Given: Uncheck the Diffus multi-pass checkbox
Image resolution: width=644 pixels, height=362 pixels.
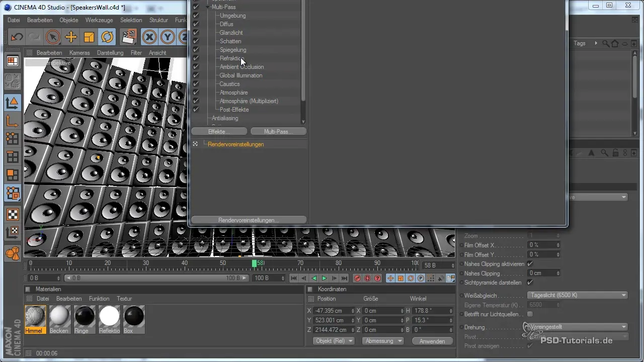Looking at the screenshot, I should point(196,24).
